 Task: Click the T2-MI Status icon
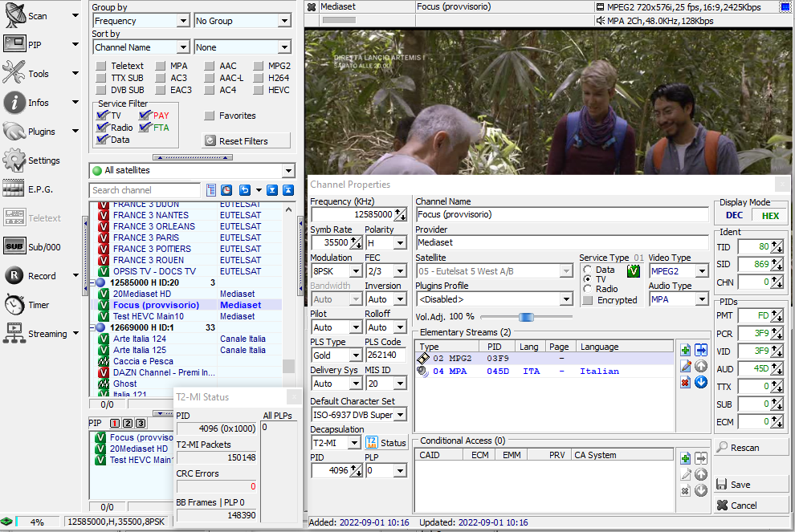click(x=371, y=442)
